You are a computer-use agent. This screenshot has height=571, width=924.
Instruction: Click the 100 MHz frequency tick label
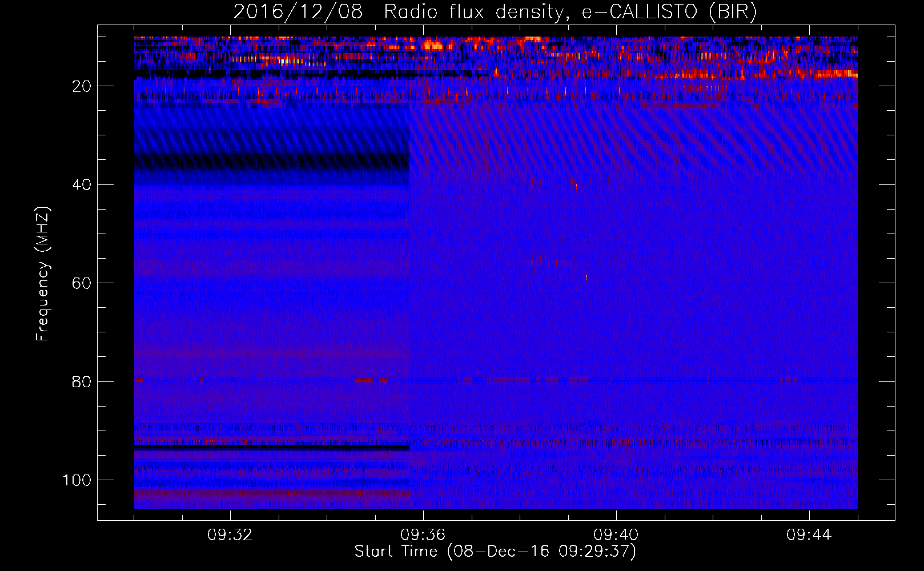tap(77, 480)
